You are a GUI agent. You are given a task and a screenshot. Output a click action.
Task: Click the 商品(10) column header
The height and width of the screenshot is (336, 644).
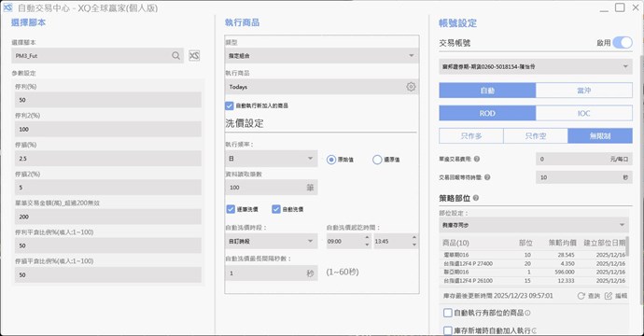click(455, 243)
